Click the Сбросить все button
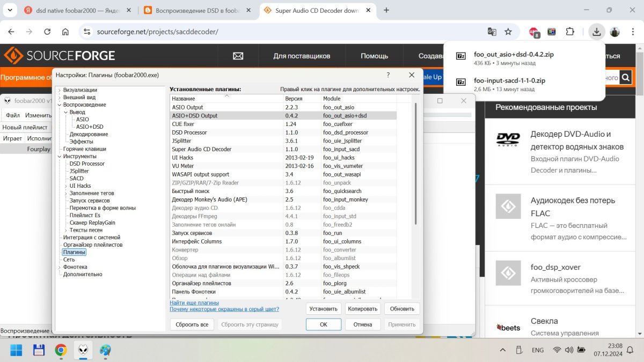Viewport: 644px width, 362px height. tap(192, 324)
